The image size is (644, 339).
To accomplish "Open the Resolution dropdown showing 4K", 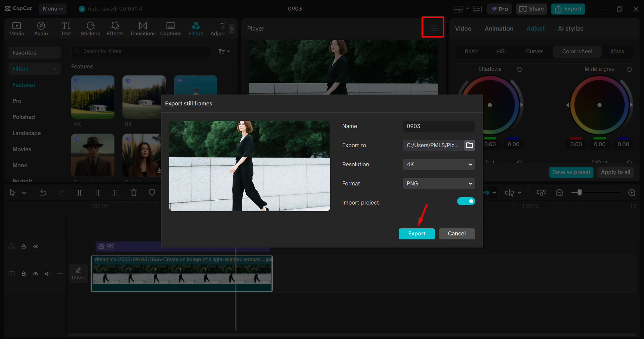I will click(x=438, y=164).
